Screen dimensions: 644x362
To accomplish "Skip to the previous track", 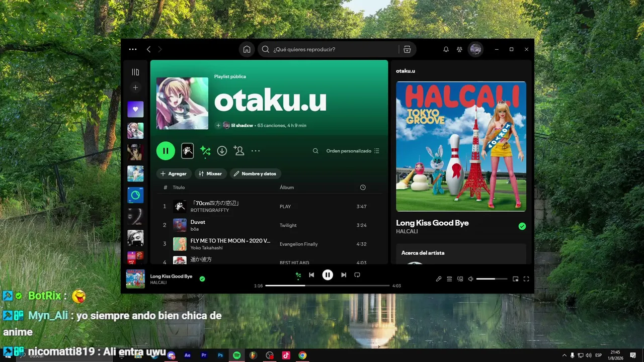I will [x=311, y=275].
